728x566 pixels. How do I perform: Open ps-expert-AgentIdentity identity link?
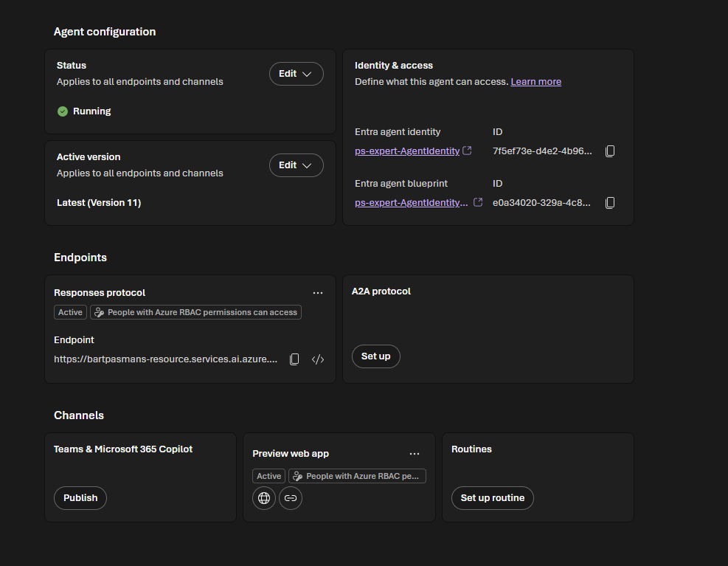[x=407, y=151]
